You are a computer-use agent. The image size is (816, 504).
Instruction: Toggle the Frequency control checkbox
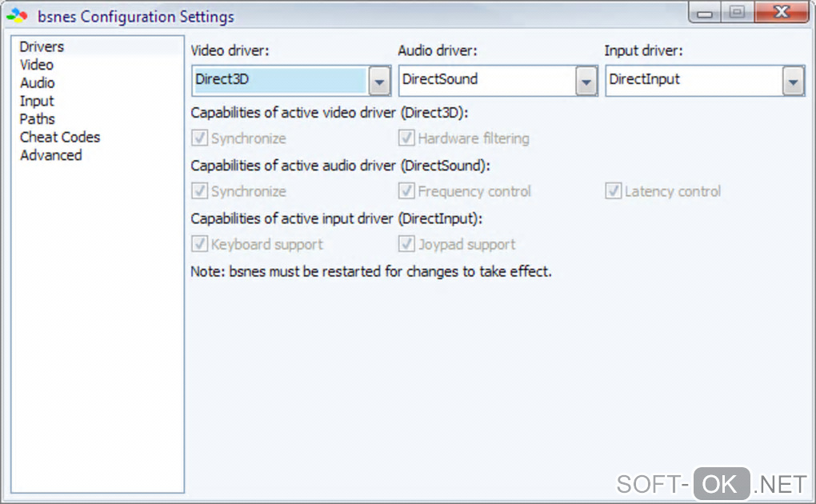pos(406,191)
